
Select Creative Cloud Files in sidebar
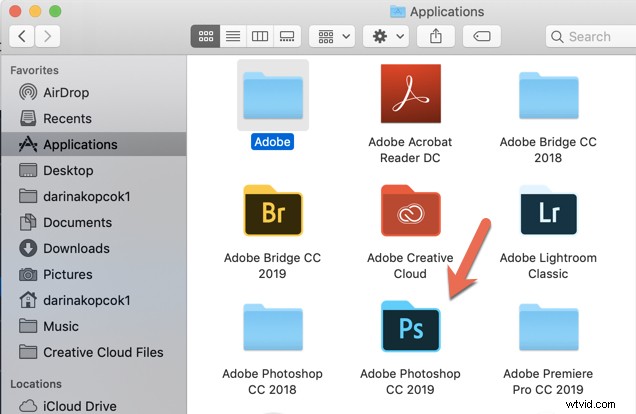[x=94, y=352]
